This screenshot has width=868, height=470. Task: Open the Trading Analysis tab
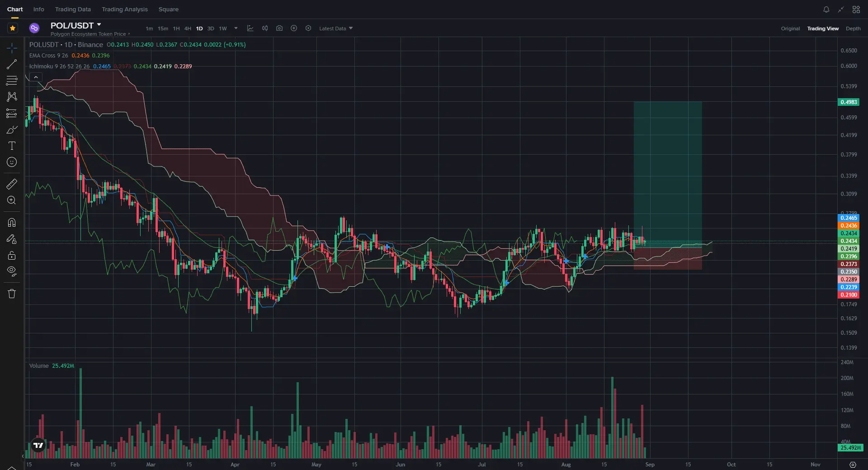(125, 9)
